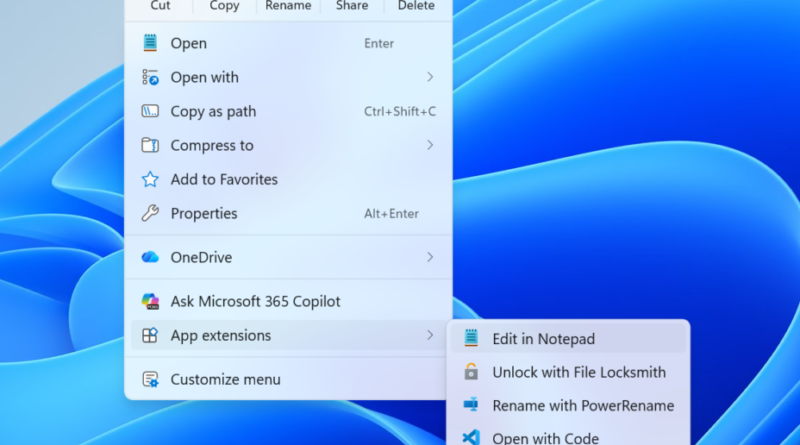Select Open from the context menu

coord(288,43)
